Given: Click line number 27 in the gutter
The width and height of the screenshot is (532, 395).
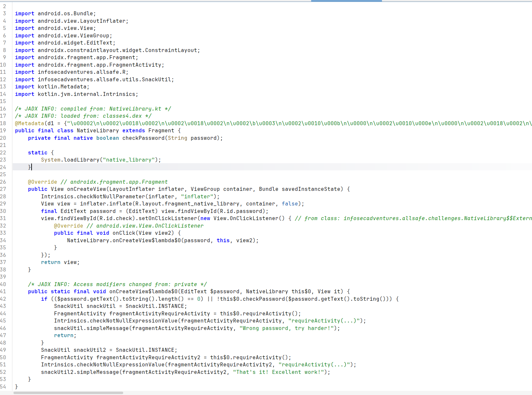Looking at the screenshot, I should [x=3, y=189].
